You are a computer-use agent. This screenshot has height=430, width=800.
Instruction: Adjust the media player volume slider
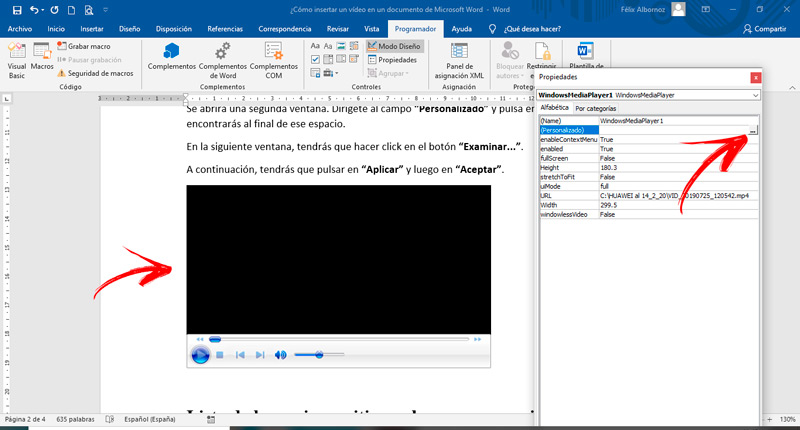click(x=319, y=355)
